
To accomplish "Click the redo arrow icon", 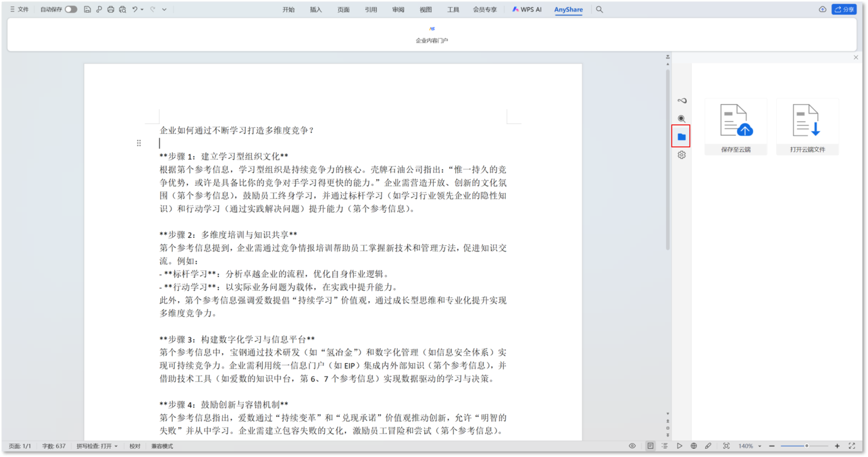I will [x=153, y=9].
